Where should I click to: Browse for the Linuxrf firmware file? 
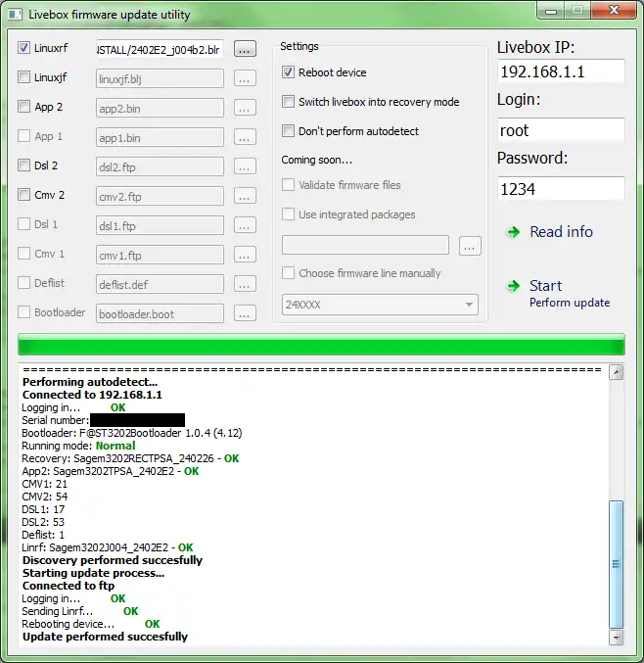(245, 49)
